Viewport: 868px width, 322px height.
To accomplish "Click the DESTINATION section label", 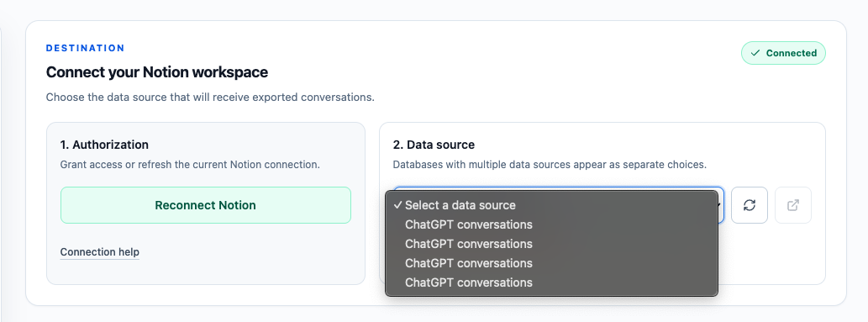I will click(85, 48).
